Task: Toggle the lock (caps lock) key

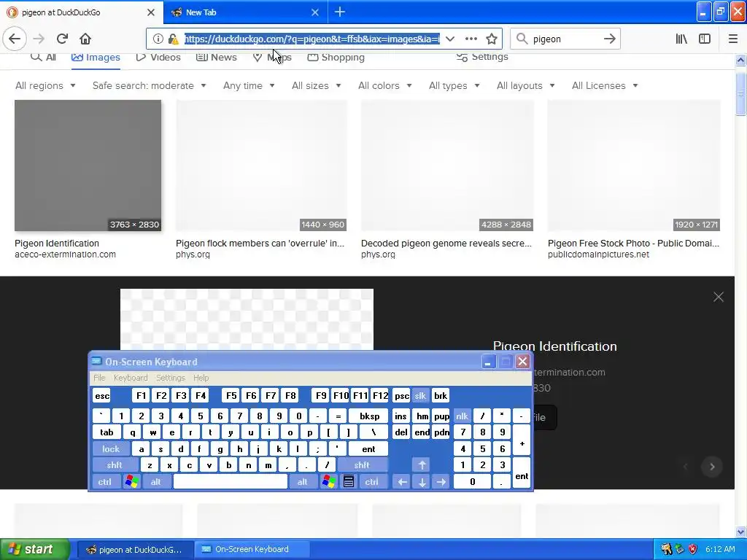Action: 111,449
